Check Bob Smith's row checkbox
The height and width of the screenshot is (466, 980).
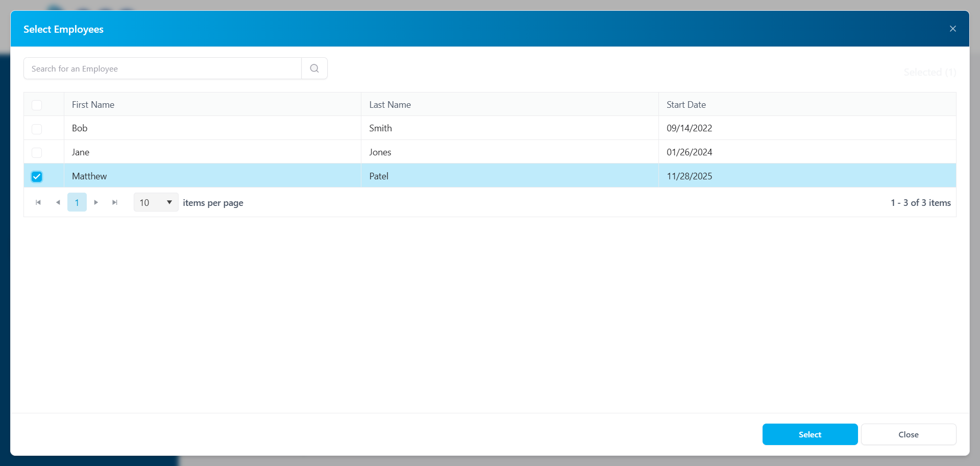click(37, 129)
